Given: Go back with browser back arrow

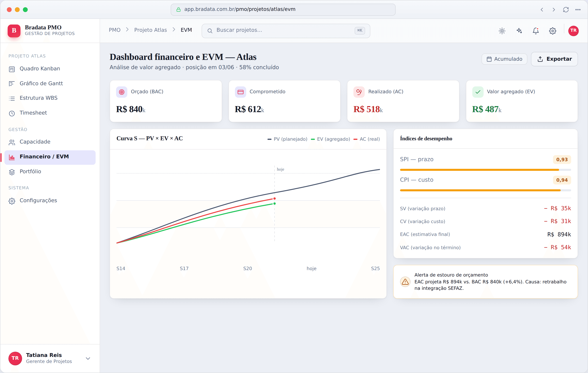Looking at the screenshot, I should point(542,10).
